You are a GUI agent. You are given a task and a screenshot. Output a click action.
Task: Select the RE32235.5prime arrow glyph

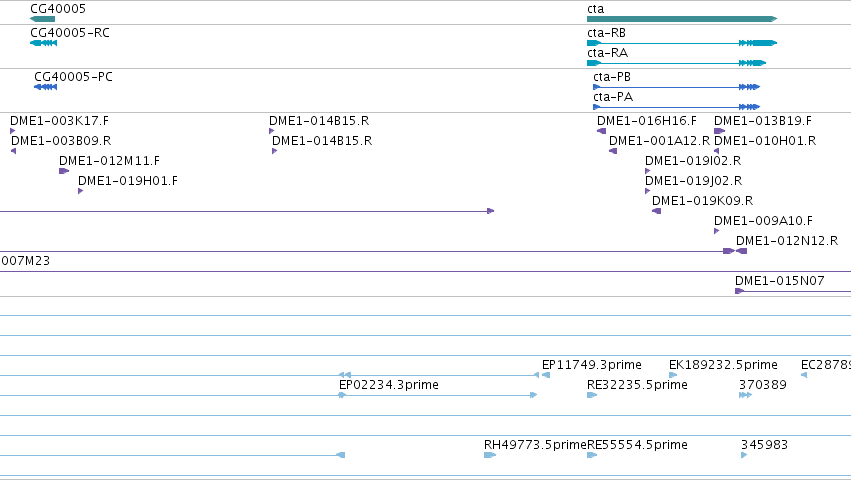tap(592, 395)
